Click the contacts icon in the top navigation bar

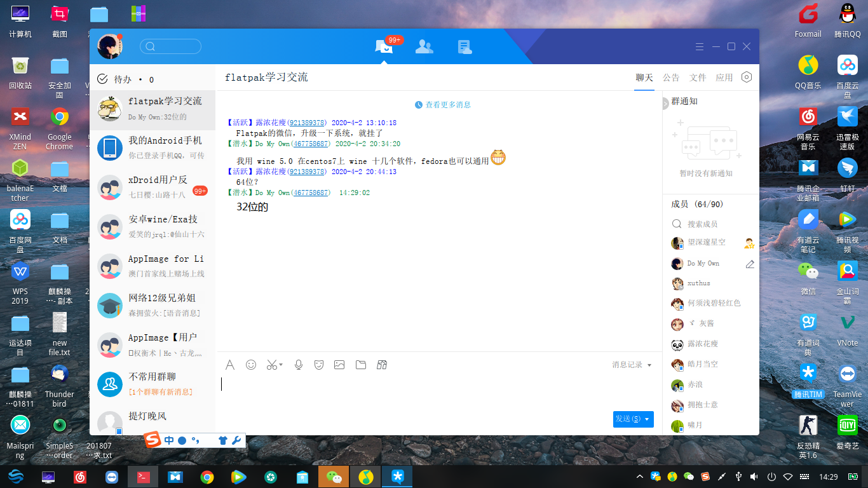(424, 46)
